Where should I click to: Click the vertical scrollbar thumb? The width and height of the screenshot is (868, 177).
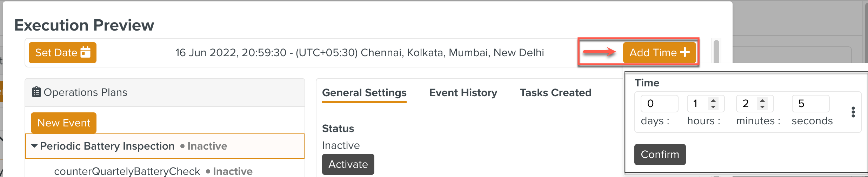click(716, 51)
